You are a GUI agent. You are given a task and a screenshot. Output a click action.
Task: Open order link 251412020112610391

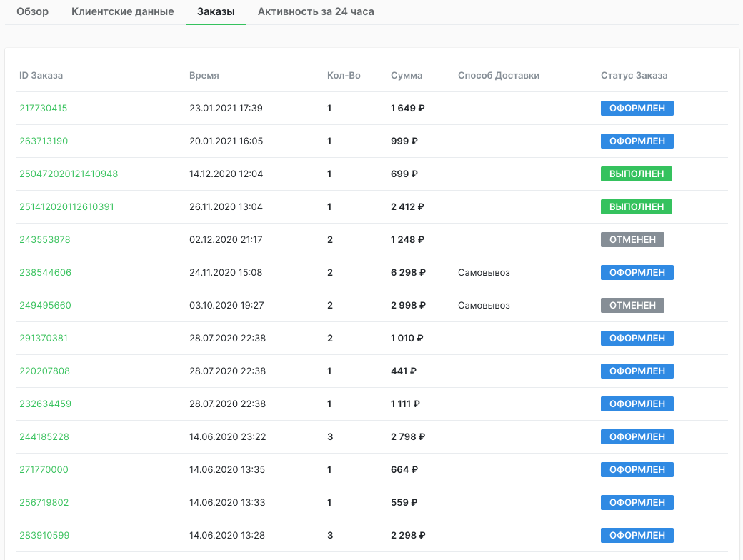pos(66,207)
